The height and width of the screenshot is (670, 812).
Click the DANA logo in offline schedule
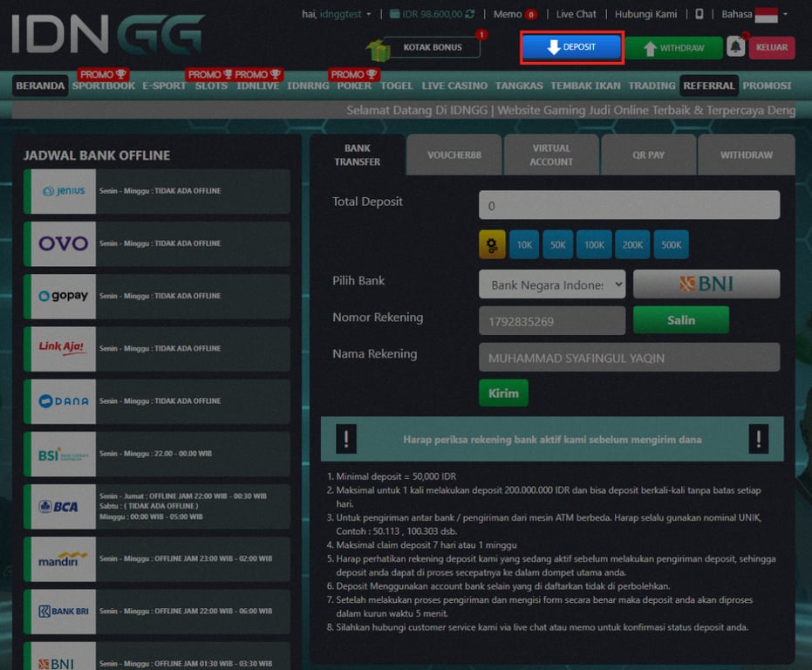[x=64, y=401]
